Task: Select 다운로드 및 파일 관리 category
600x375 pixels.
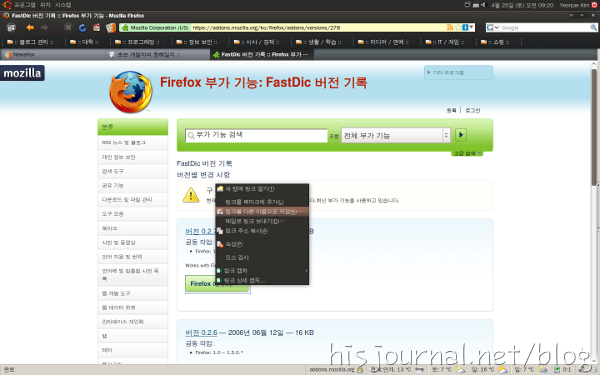Action: coord(132,199)
